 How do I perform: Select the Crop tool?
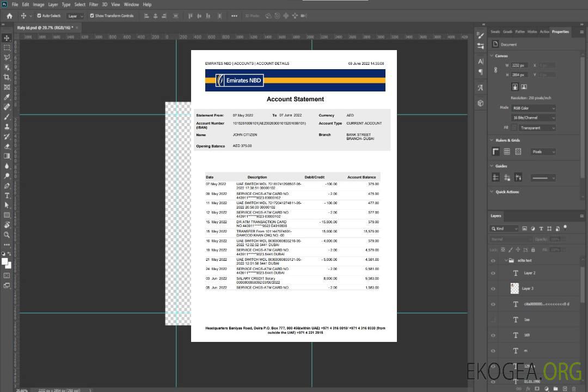tap(7, 77)
